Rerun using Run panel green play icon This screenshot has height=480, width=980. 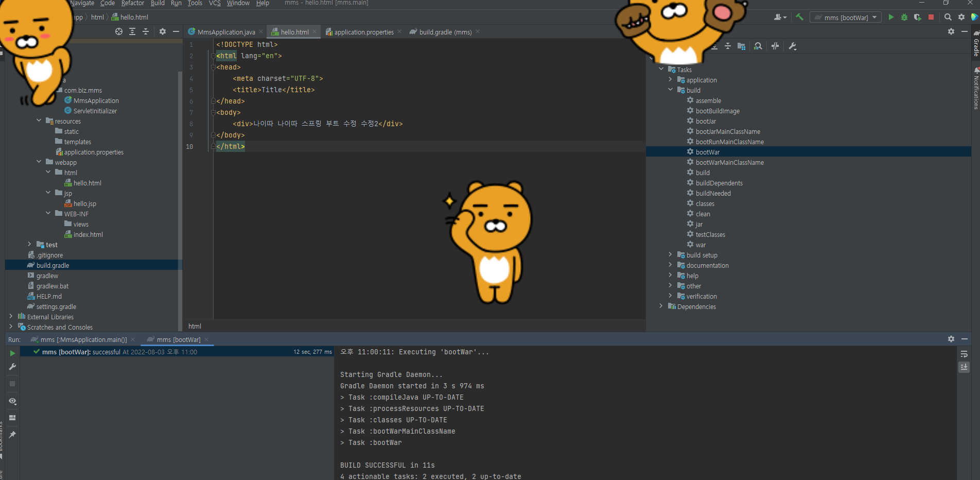coord(12,353)
